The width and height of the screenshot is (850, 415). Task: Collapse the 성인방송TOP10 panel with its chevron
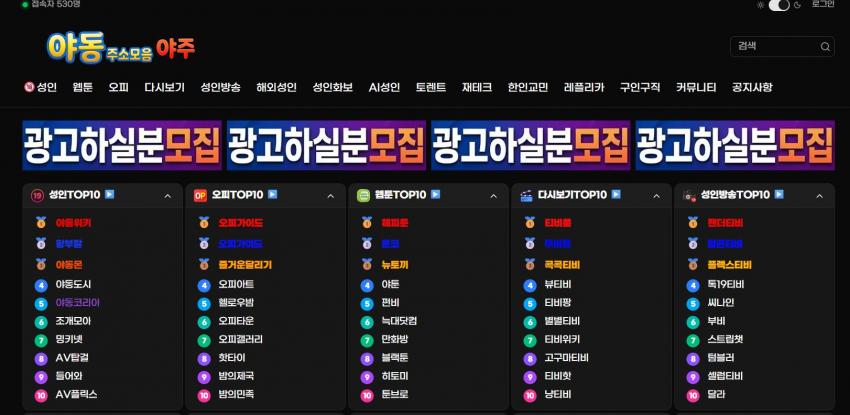[819, 197]
